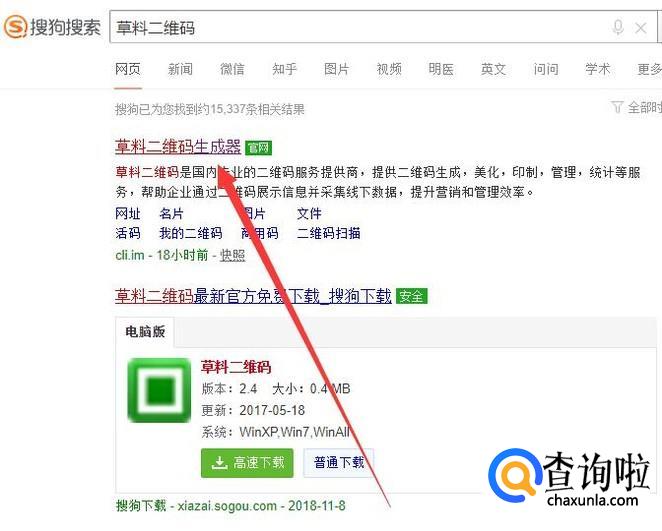
Task: Click the xiazai.sogou.com source line
Action: pos(231,505)
